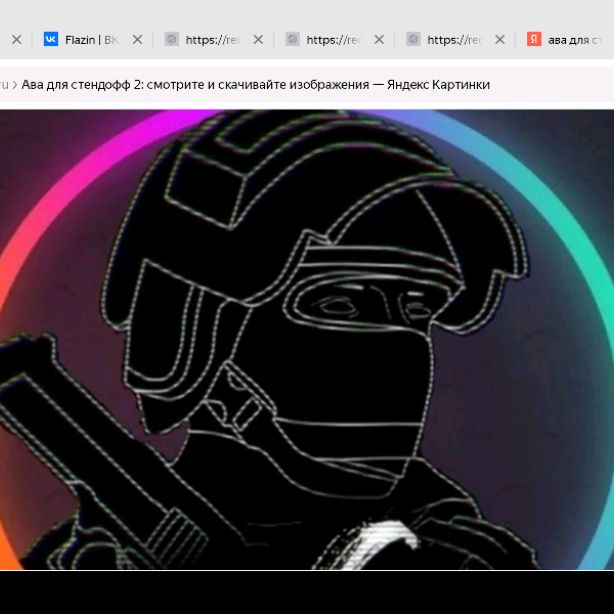Click the red Яндекс favicon icon
Image resolution: width=614 pixels, height=614 pixels.
pyautogui.click(x=534, y=39)
